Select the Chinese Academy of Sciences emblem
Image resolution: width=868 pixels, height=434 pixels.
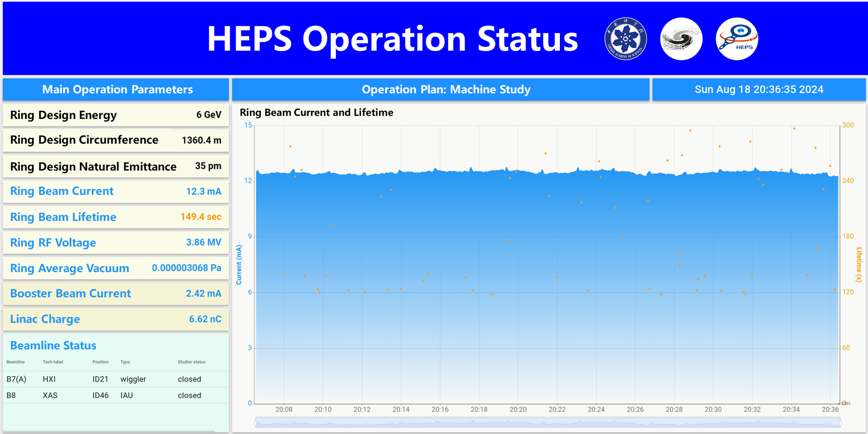[625, 38]
